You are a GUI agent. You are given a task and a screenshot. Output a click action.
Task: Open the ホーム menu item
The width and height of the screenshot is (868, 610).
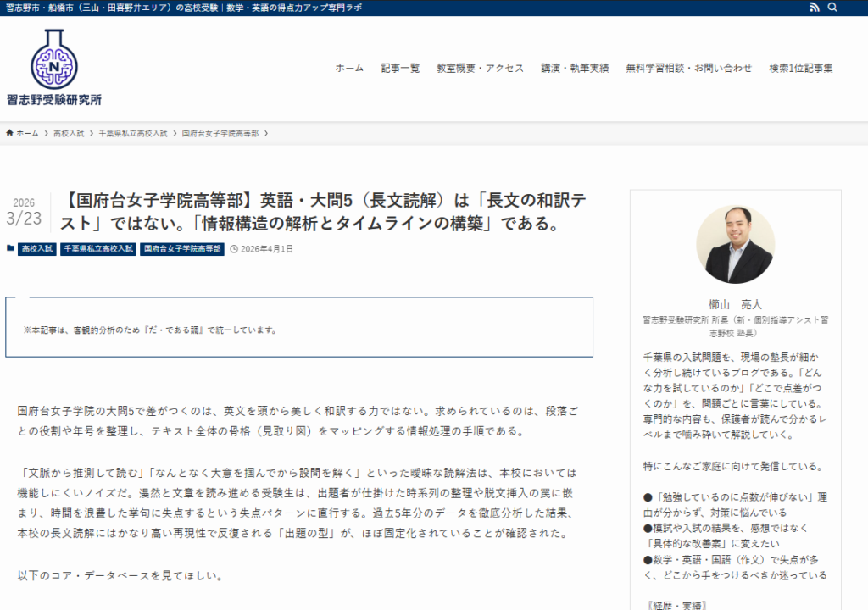(x=349, y=69)
